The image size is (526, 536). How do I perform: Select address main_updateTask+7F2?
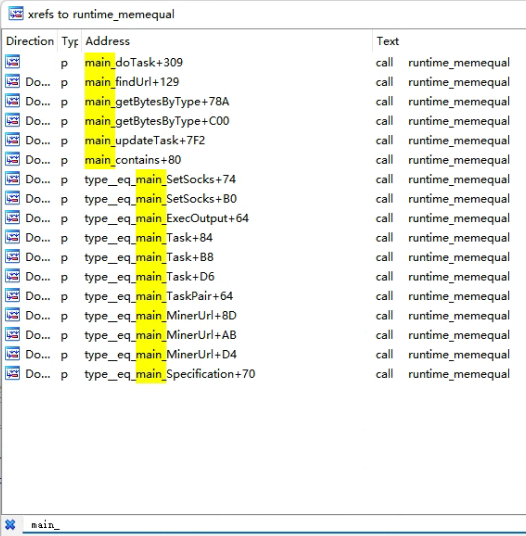click(x=145, y=140)
